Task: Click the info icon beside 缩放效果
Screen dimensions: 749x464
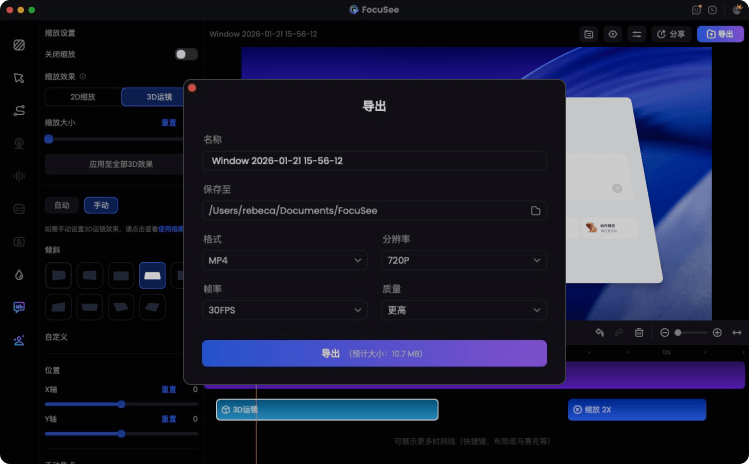Action: pyautogui.click(x=83, y=76)
